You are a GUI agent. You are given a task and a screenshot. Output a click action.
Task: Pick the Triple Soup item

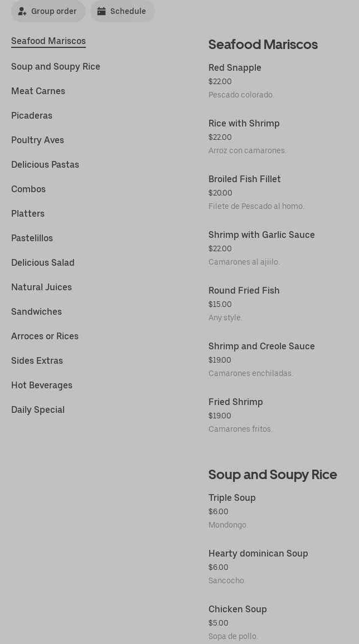[232, 498]
